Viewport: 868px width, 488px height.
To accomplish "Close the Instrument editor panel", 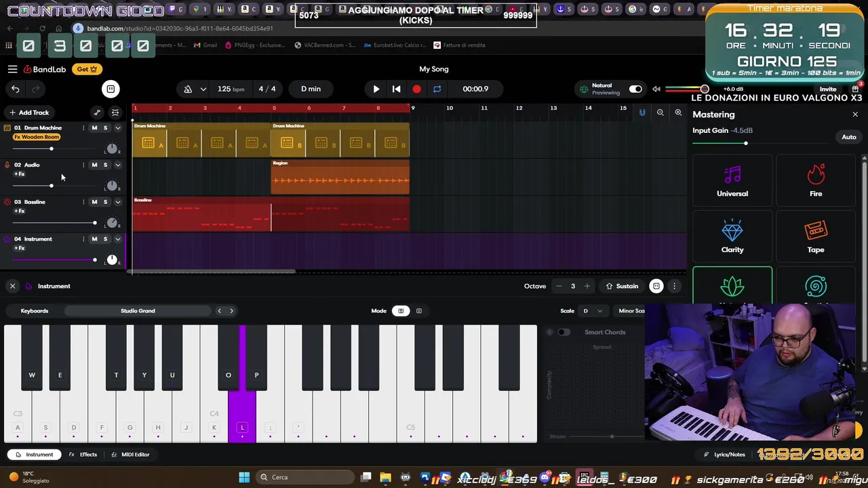I will [x=12, y=286].
